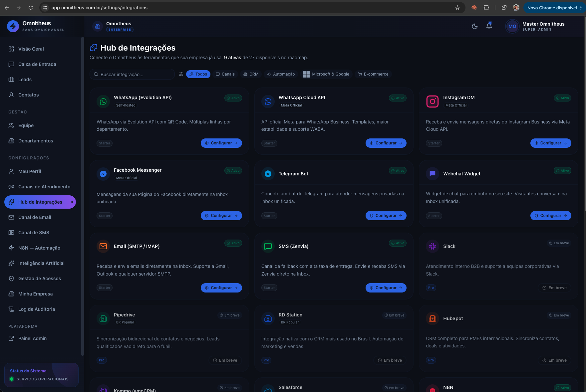The image size is (586, 392).
Task: Open Canais de Atendimento
Action: point(40,187)
